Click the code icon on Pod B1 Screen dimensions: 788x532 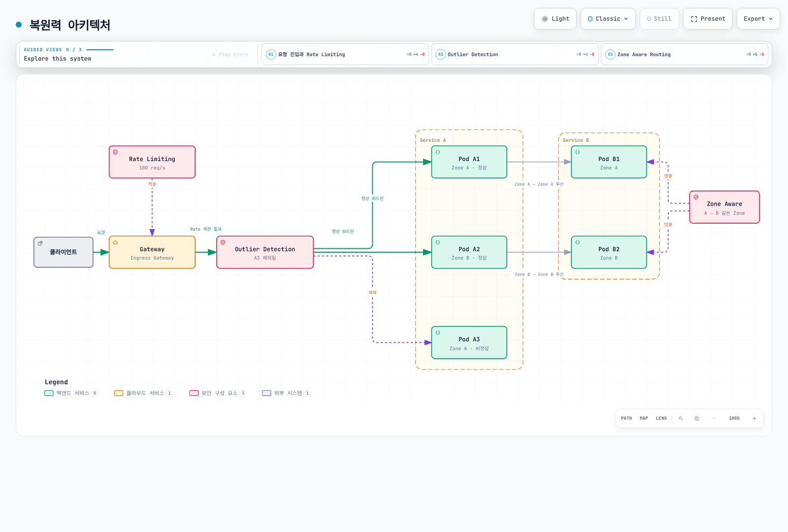coord(577,152)
